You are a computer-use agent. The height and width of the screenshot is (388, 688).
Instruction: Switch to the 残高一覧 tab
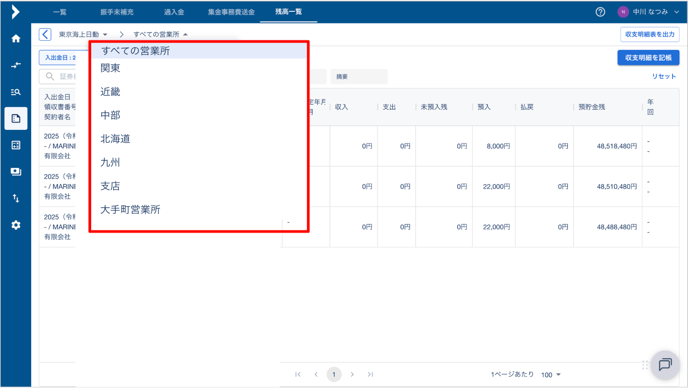click(x=288, y=12)
